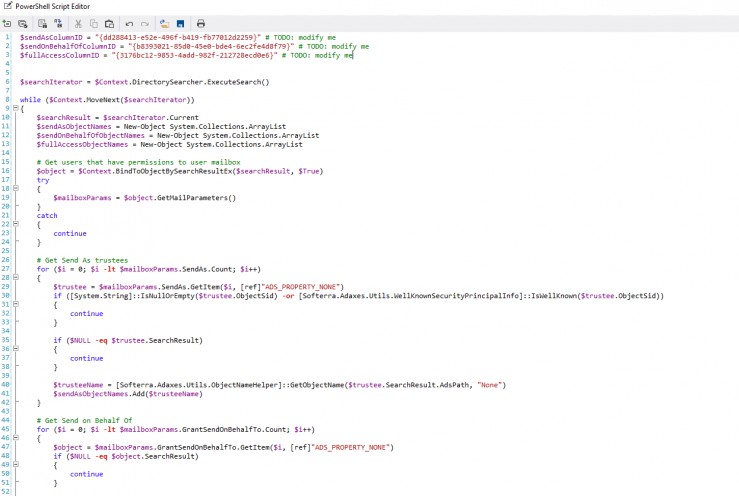
Task: Click the Paste clipboard icon
Action: tap(109, 24)
